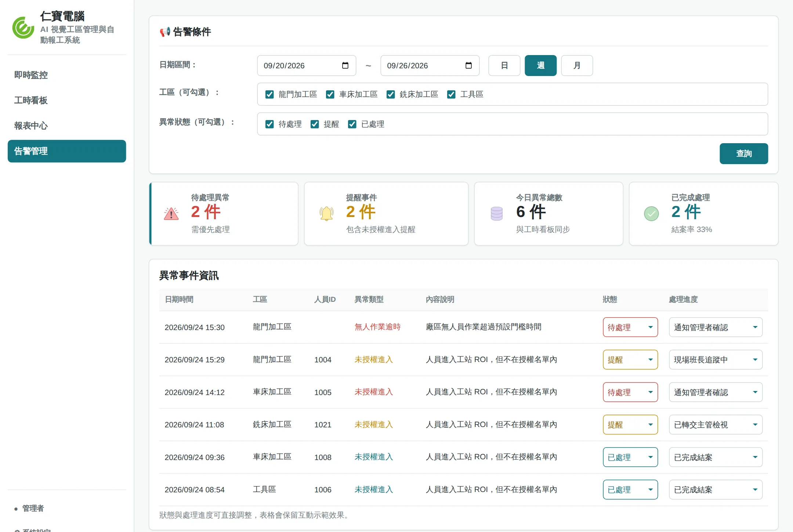This screenshot has width=793, height=532.
Task: Open the 狀態 dropdown for the 14:12 row
Action: [x=630, y=392]
